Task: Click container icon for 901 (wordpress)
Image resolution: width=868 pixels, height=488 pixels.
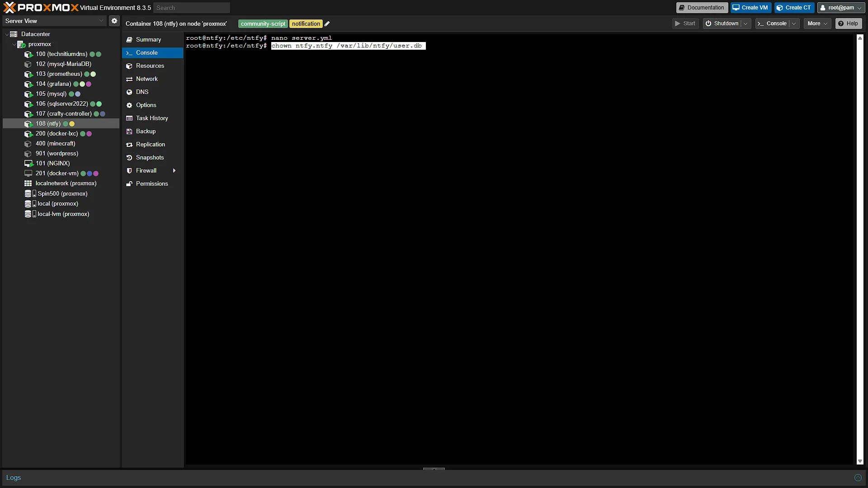Action: point(28,154)
